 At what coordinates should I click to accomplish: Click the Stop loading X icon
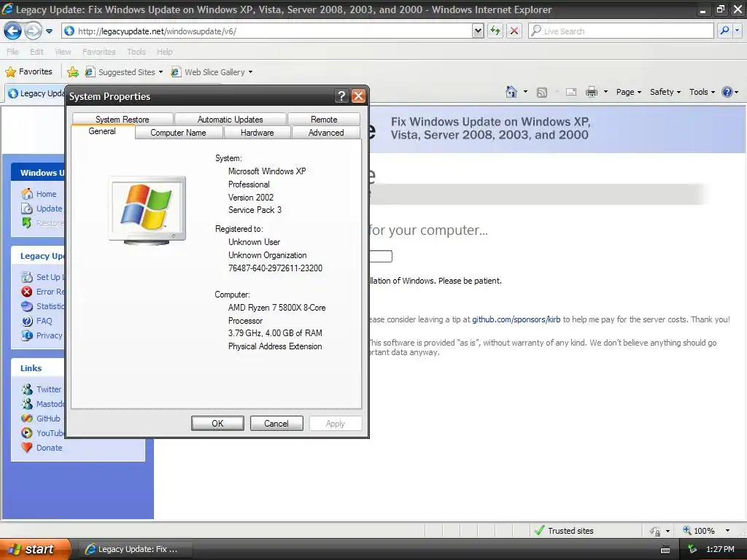point(514,31)
